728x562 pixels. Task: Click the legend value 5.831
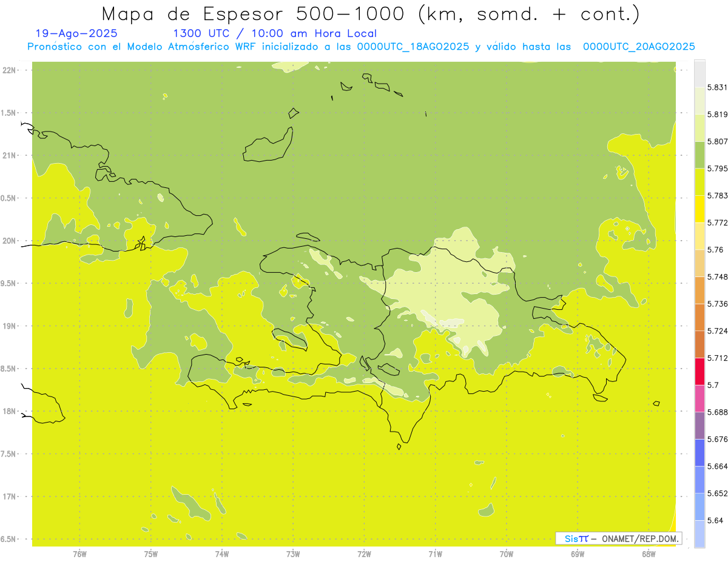pyautogui.click(x=717, y=87)
